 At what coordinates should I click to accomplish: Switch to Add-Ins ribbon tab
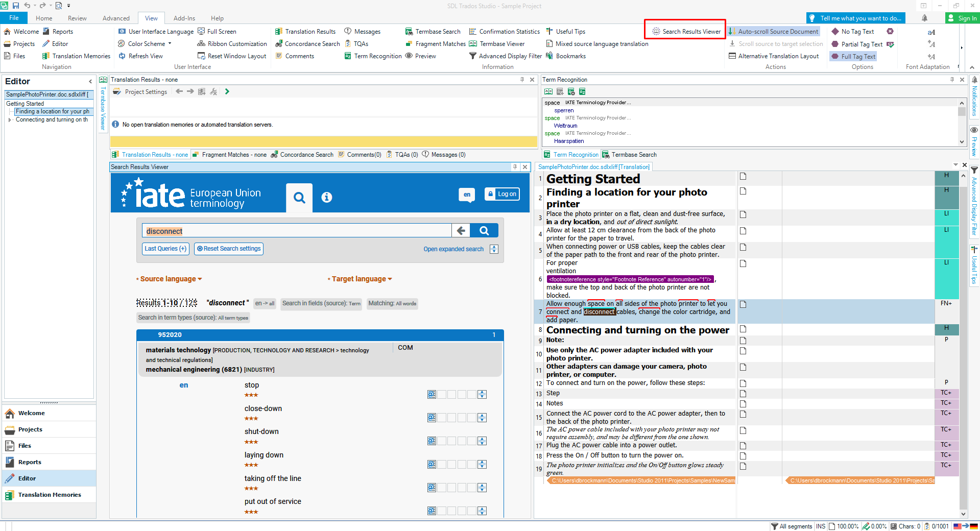184,18
